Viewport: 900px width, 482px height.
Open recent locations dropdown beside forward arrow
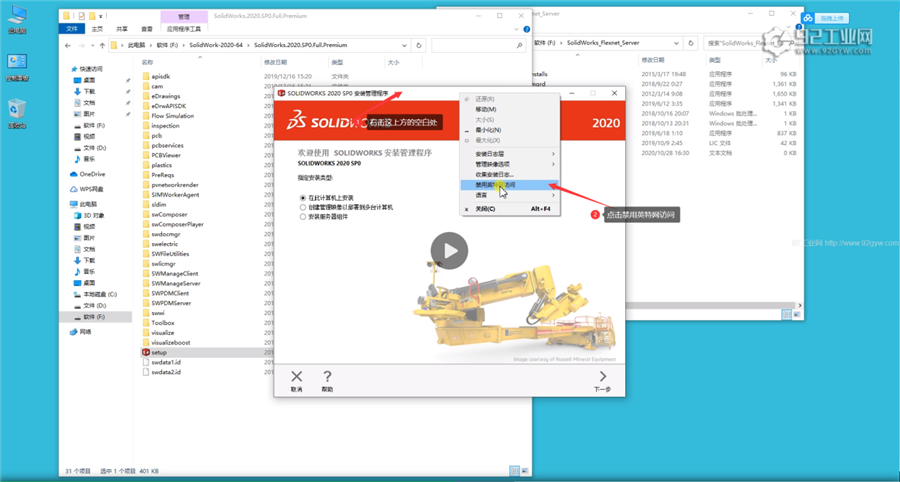coord(92,45)
